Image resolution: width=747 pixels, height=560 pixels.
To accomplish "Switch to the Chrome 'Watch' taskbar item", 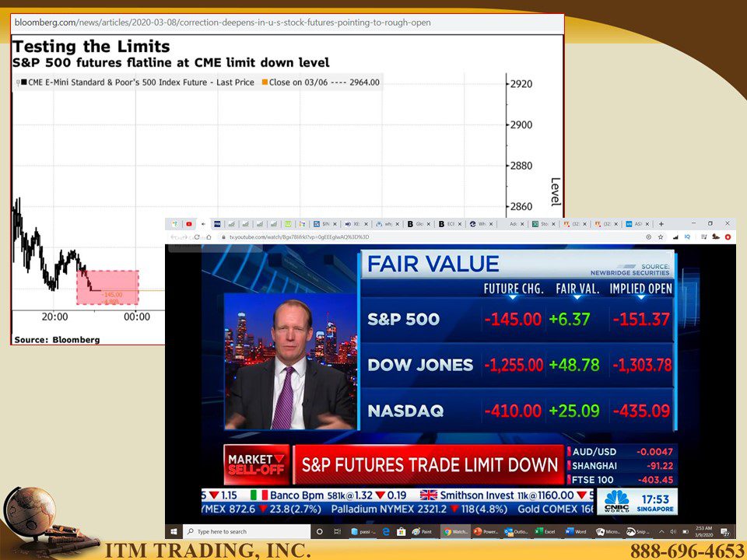I will 456,531.
